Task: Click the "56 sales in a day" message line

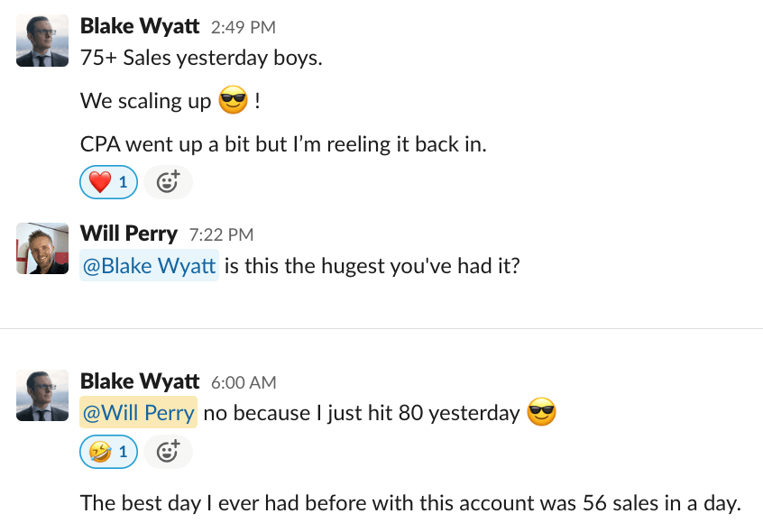Action: click(410, 502)
